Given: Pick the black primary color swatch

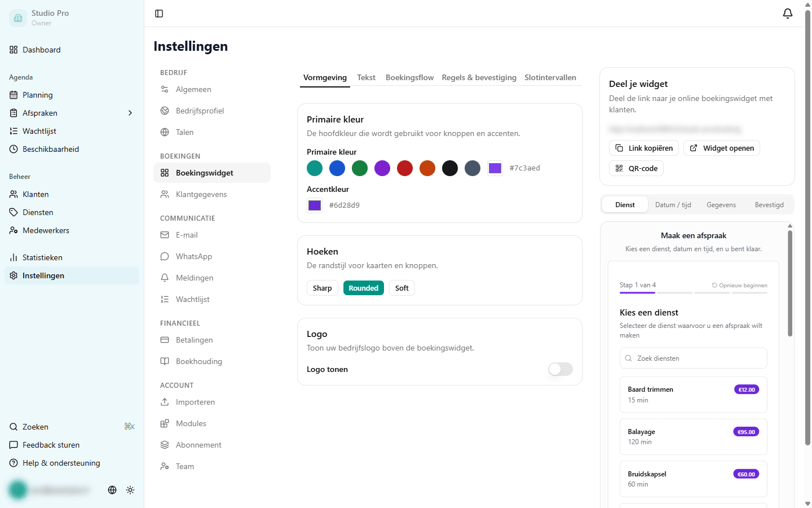Looking at the screenshot, I should pos(450,168).
